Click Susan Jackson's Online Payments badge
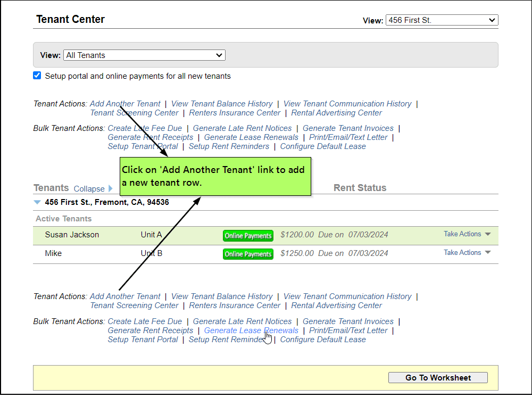The height and width of the screenshot is (397, 532). (248, 236)
